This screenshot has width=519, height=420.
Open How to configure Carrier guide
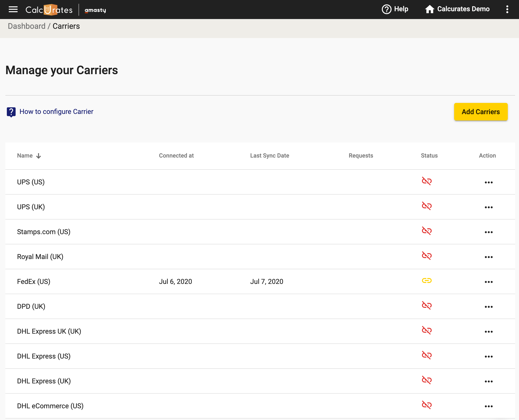click(56, 111)
